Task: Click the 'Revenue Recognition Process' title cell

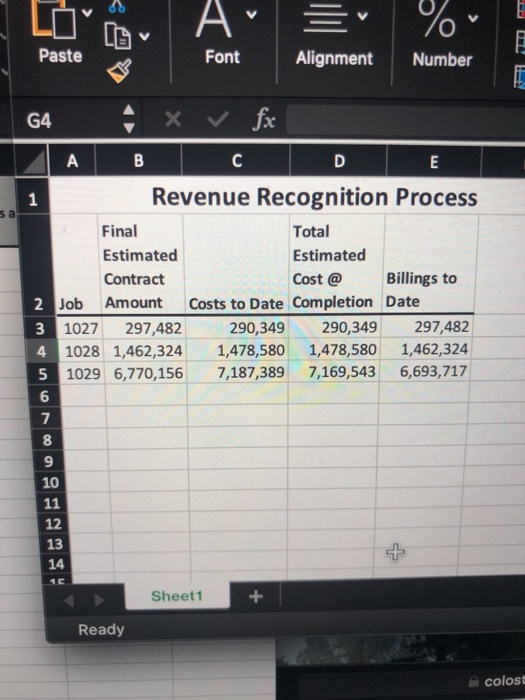Action: click(x=314, y=197)
